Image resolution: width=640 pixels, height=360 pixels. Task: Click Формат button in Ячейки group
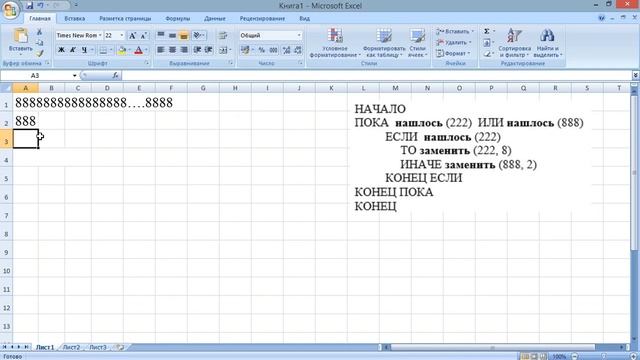pos(453,53)
